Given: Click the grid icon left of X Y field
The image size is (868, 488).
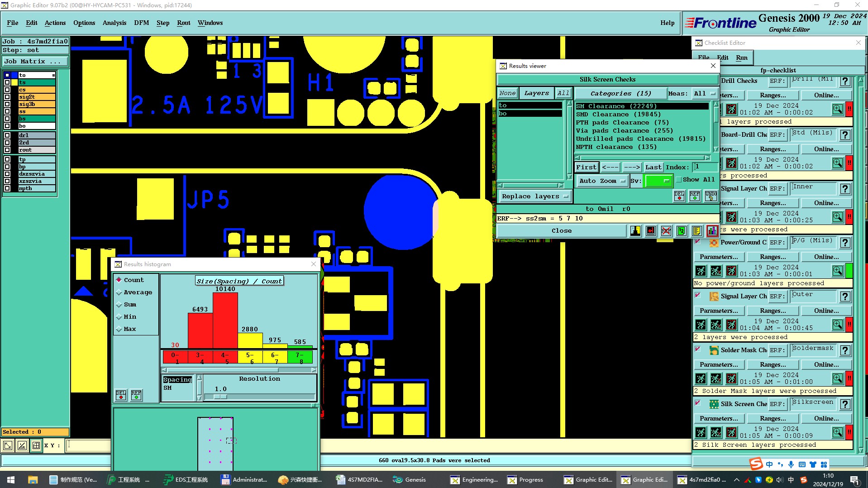Looking at the screenshot, I should pos(36,445).
